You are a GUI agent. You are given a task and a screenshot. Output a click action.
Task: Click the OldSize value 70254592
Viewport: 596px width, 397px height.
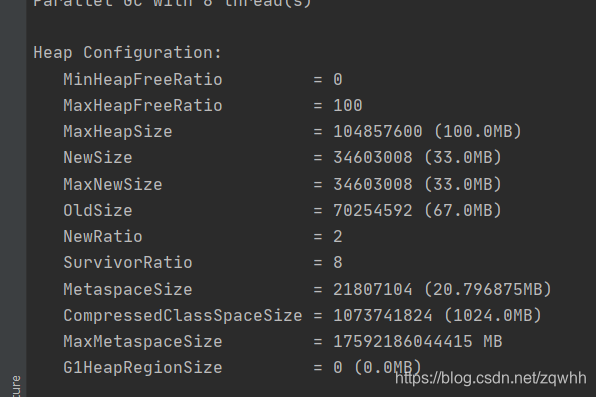tap(373, 211)
